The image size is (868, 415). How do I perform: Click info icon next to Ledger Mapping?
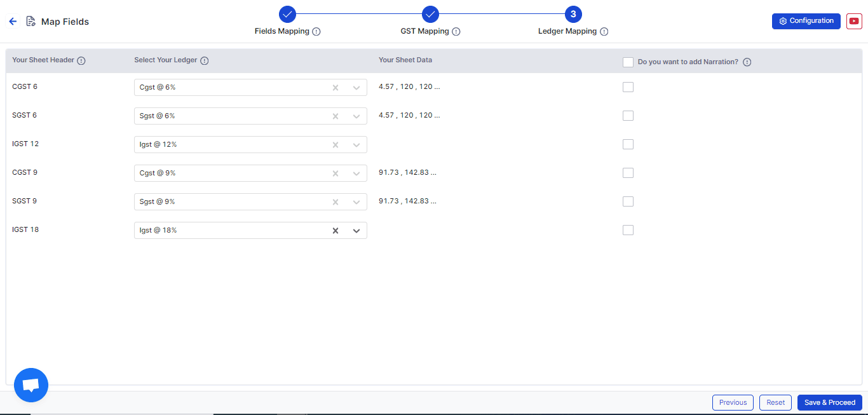click(604, 32)
